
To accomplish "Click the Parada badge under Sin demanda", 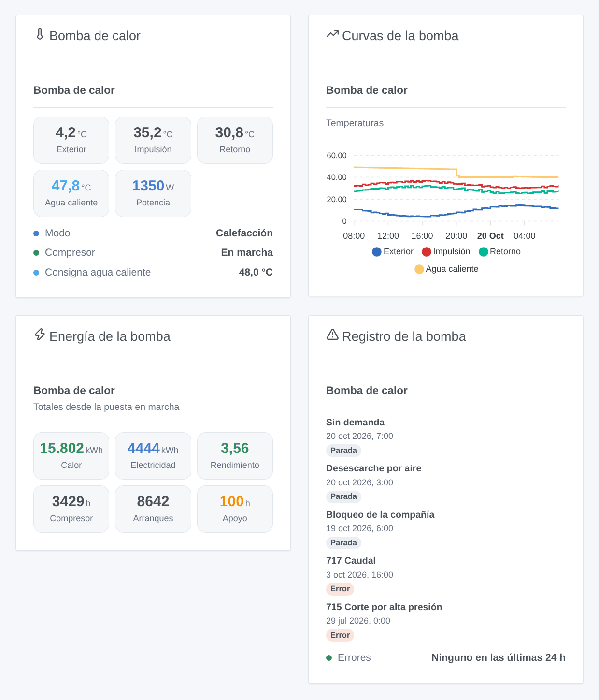I will pyautogui.click(x=343, y=451).
